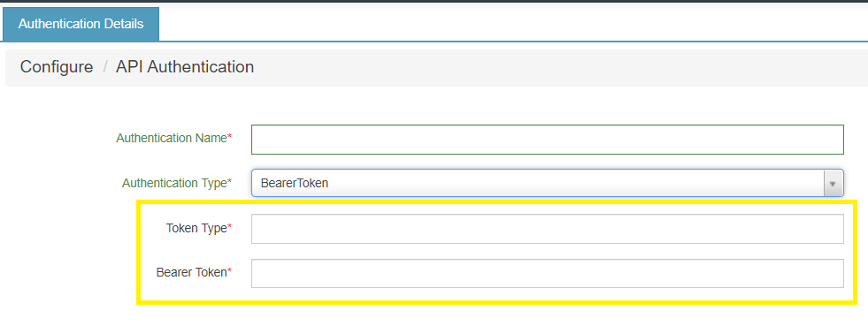868x326 pixels.
Task: Click the Authentication Name label
Action: 172,138
